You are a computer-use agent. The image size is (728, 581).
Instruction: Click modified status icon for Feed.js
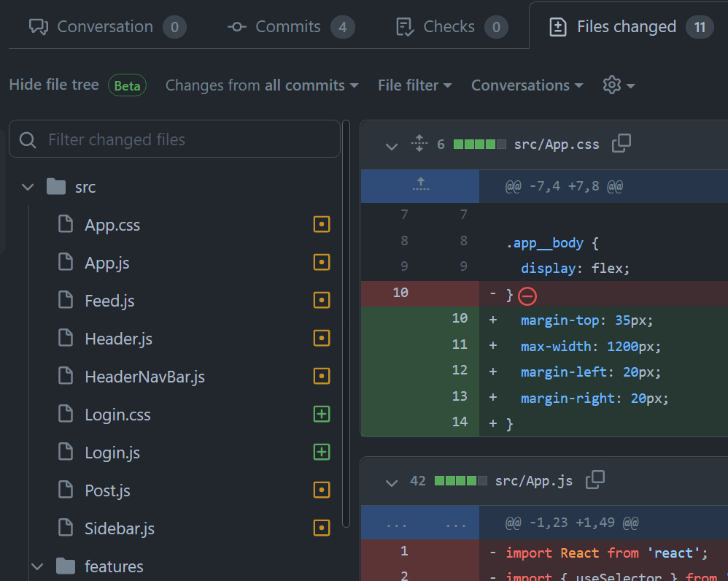coord(322,300)
